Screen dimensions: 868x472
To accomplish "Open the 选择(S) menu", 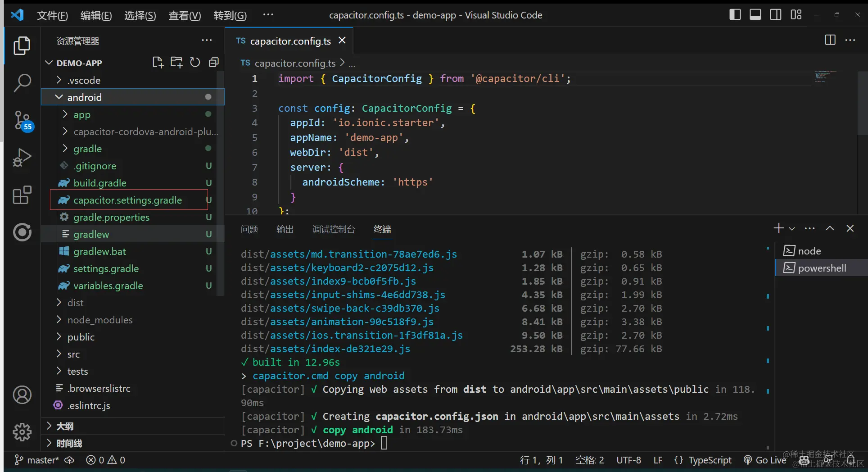I will [x=140, y=15].
